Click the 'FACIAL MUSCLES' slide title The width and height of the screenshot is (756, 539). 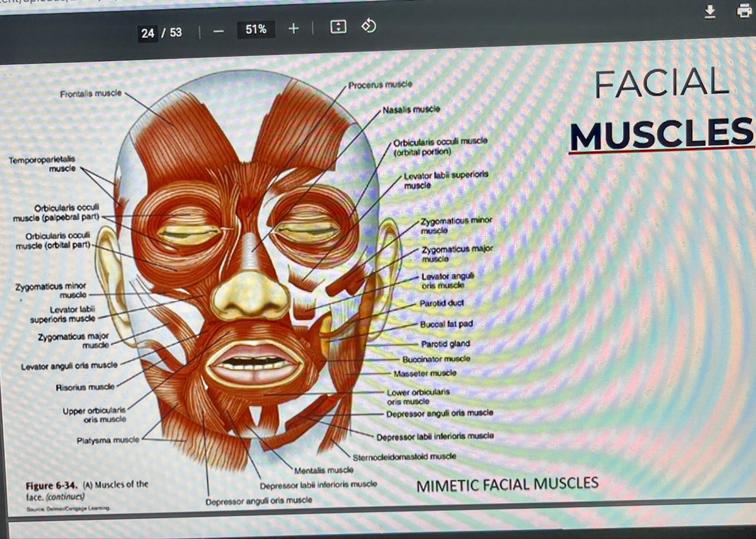pyautogui.click(x=661, y=108)
